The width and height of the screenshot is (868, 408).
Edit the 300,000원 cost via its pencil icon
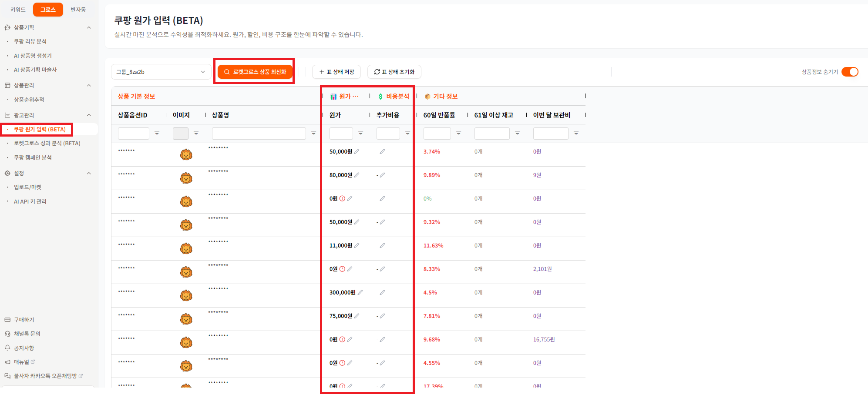(x=360, y=292)
